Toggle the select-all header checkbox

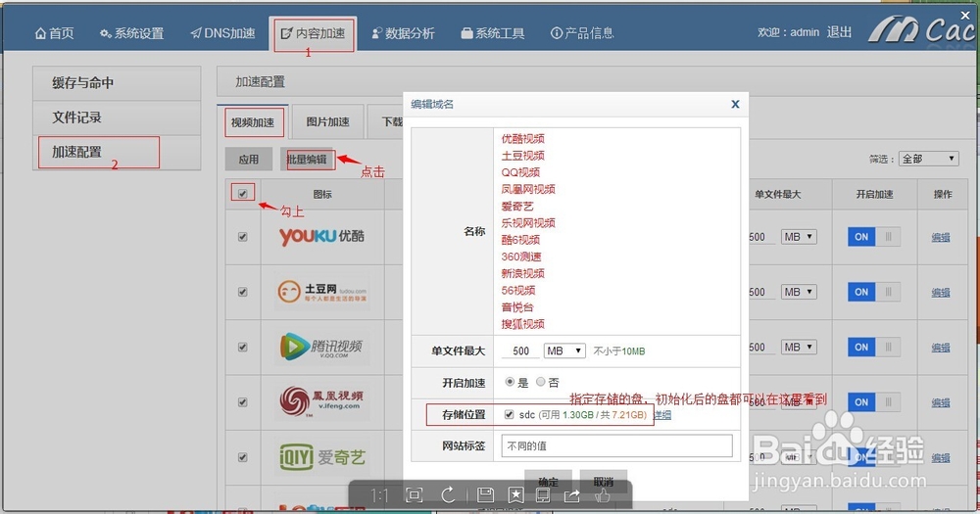point(242,194)
